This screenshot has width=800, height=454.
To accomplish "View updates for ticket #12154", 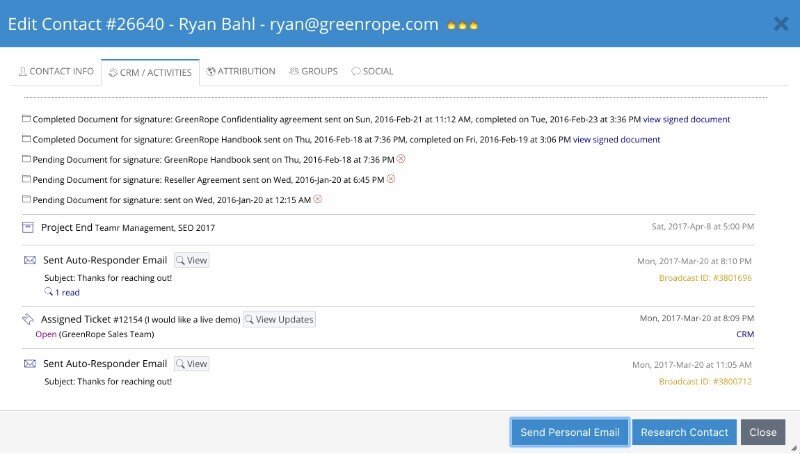I will [280, 320].
